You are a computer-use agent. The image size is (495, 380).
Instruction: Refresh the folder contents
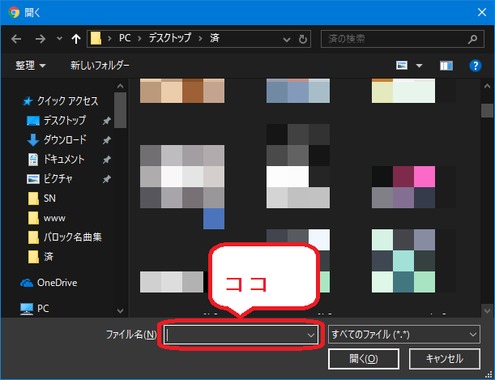[x=303, y=39]
